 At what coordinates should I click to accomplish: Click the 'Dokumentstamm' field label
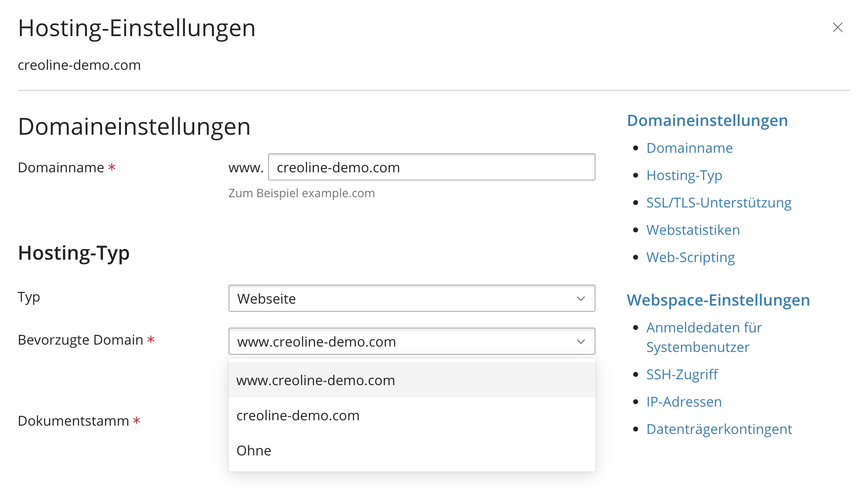click(x=73, y=421)
